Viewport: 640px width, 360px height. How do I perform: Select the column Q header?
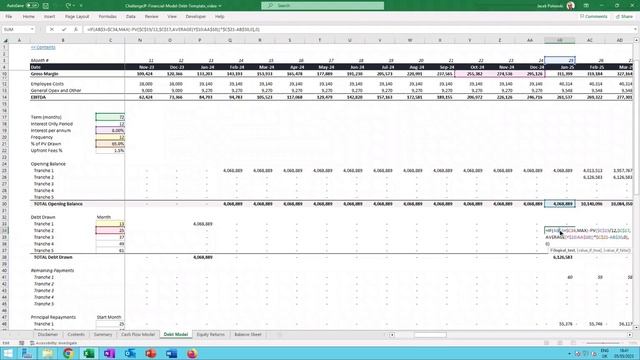tap(230, 40)
